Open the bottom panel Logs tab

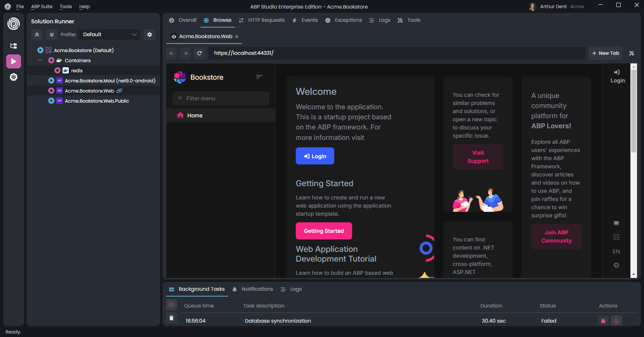pos(291,289)
